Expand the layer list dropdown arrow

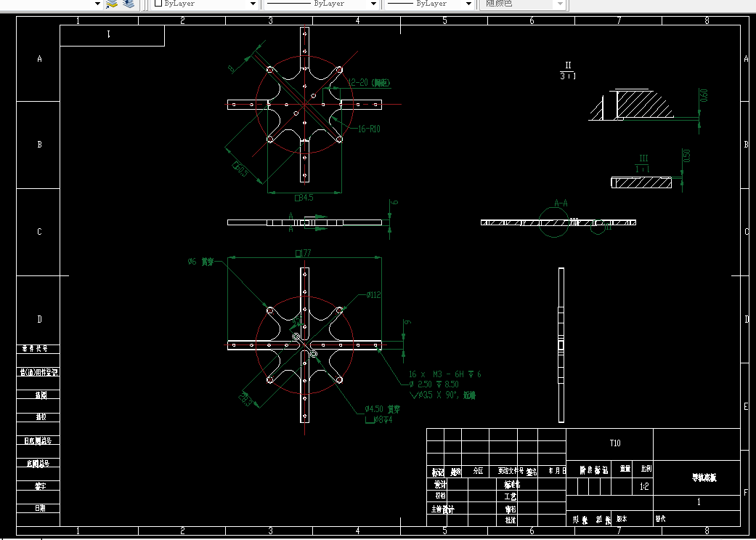tap(97, 4)
